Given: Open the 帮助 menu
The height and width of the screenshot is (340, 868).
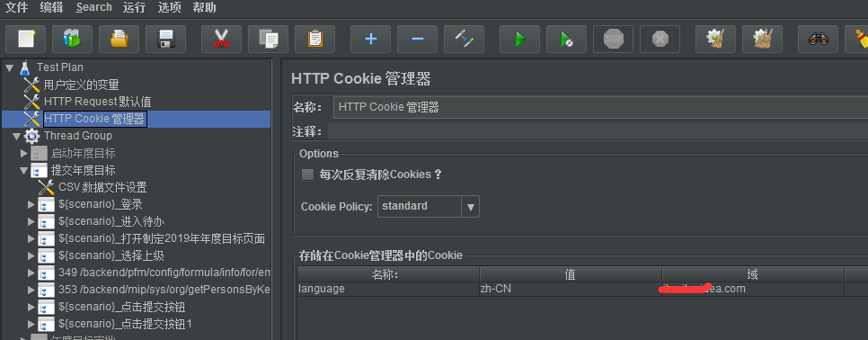Looking at the screenshot, I should click(x=204, y=8).
